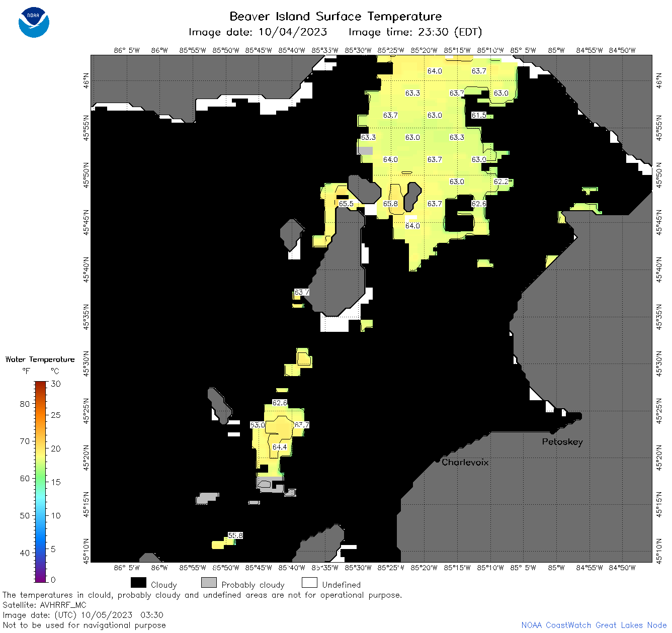Click the Probably cloudy legend label text

pyautogui.click(x=253, y=585)
